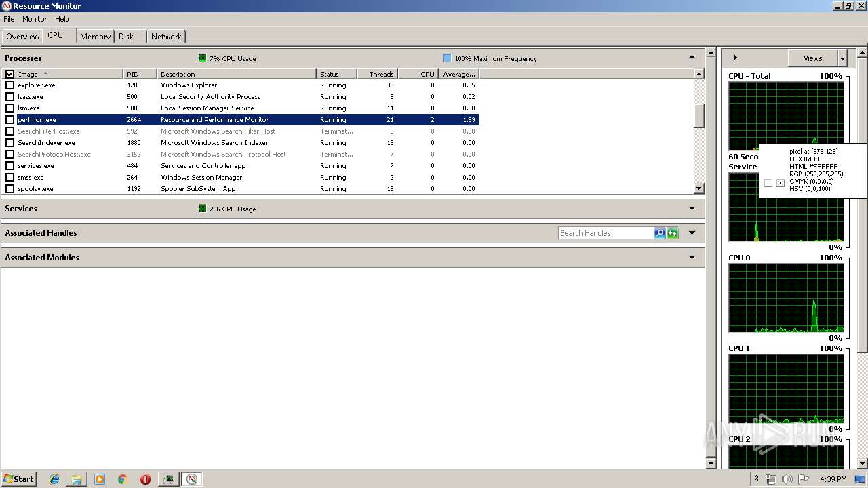The width and height of the screenshot is (868, 488).
Task: Toggle the select-all checkbox in Image header
Action: click(9, 74)
